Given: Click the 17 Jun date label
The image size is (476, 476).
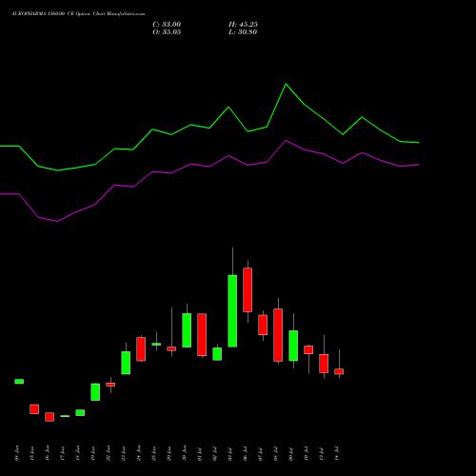Looking at the screenshot, I should [x=63, y=453].
